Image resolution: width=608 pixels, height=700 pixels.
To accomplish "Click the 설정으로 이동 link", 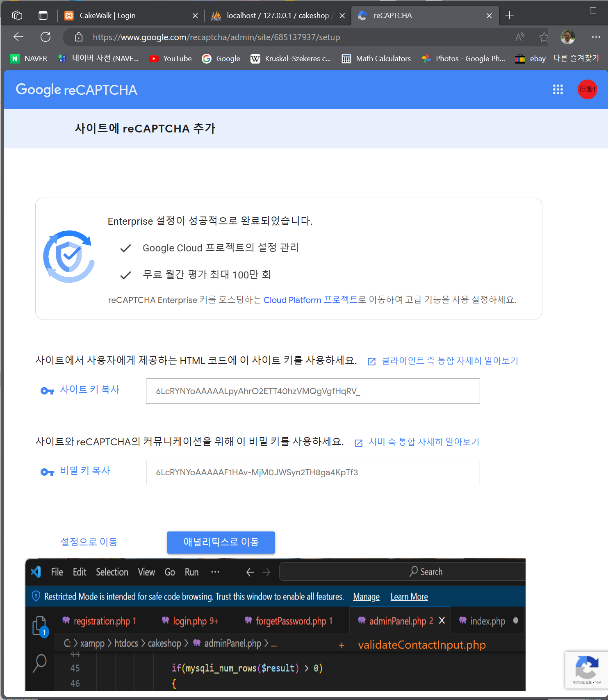I will (89, 542).
